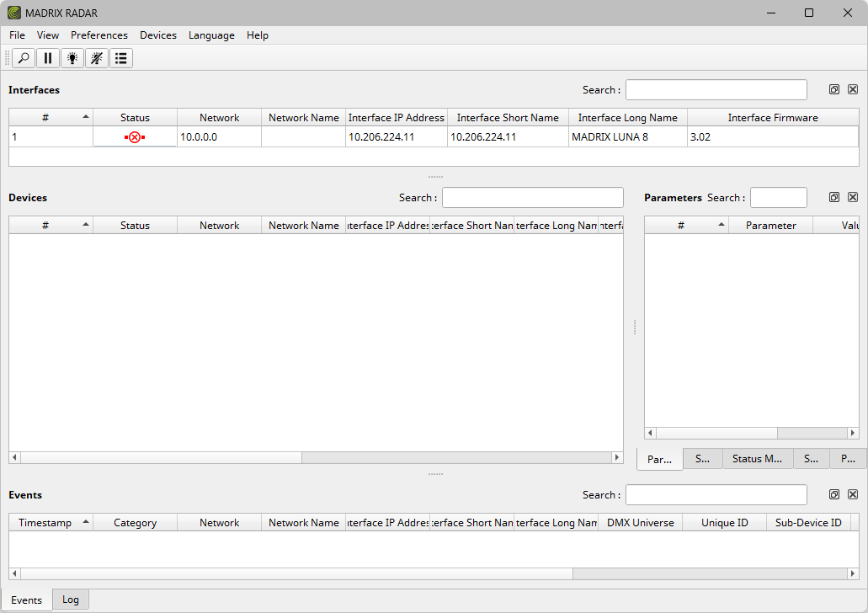The image size is (868, 613).
Task: Sort Events by Timestamp column header
Action: point(51,523)
